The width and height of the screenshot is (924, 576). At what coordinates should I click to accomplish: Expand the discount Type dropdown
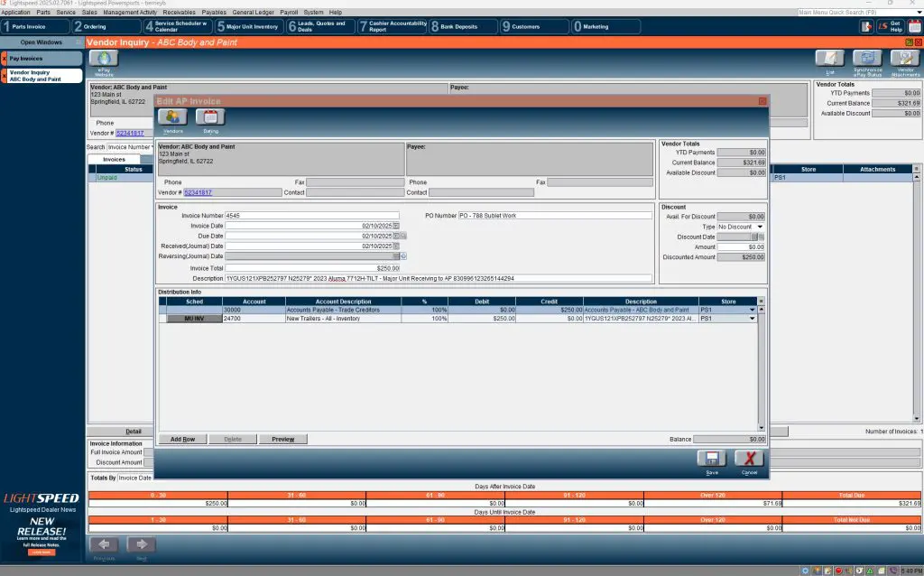760,227
